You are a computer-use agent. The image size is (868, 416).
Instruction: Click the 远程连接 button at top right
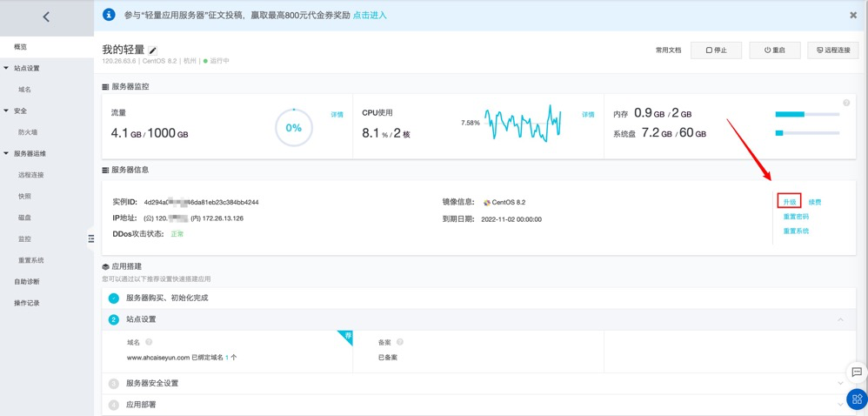click(x=833, y=50)
